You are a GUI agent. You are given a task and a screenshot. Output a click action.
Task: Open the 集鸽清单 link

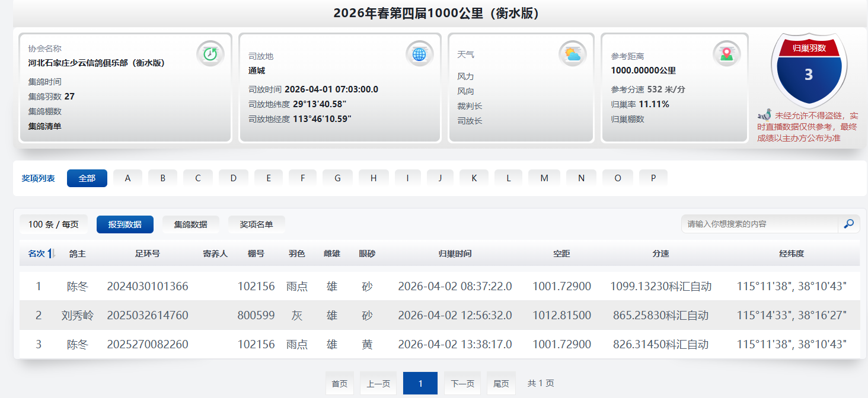pos(45,126)
